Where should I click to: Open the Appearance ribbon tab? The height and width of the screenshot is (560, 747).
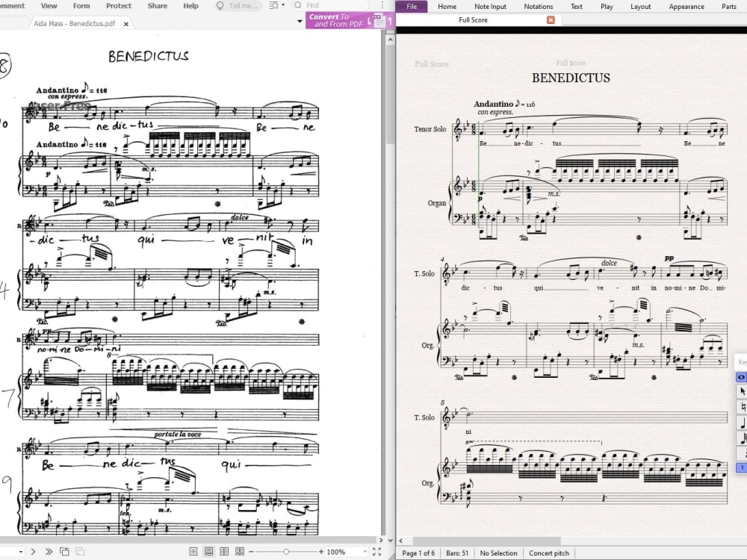(686, 6)
